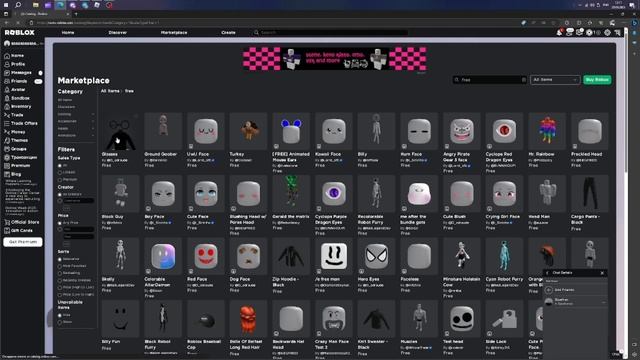Open the Premium sidebar icon

[x=7, y=166]
